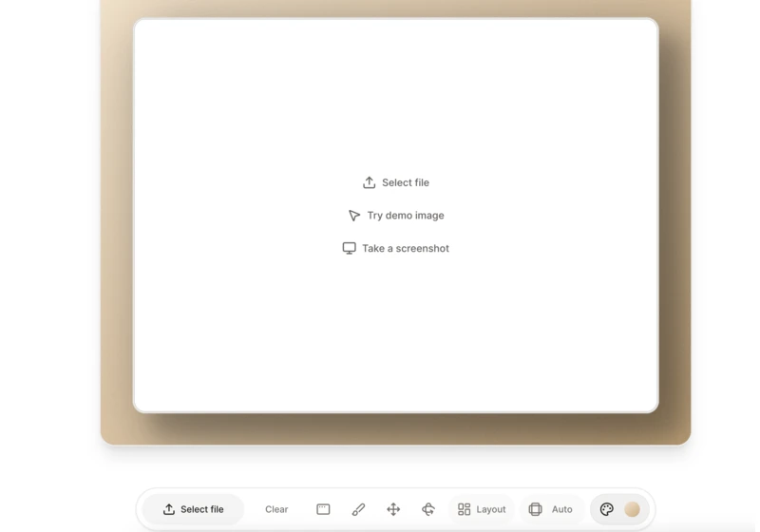Open the window frame tool icon
The width and height of the screenshot is (760, 532).
(323, 509)
